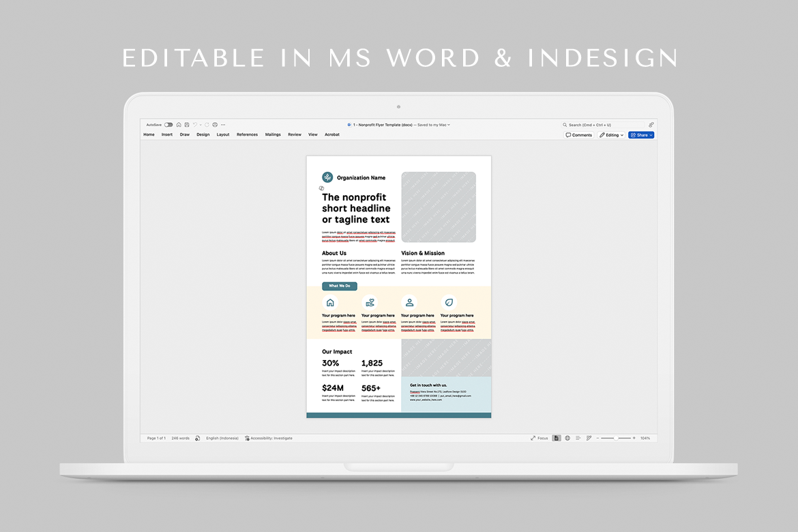Click the Print icon in toolbar
The width and height of the screenshot is (798, 532).
pyautogui.click(x=215, y=125)
